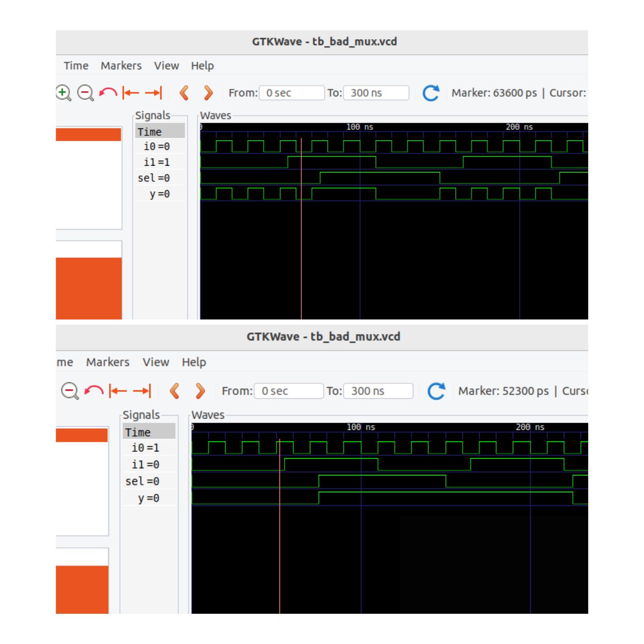
Task: Click the To time field showing 300 ns
Action: [x=376, y=93]
